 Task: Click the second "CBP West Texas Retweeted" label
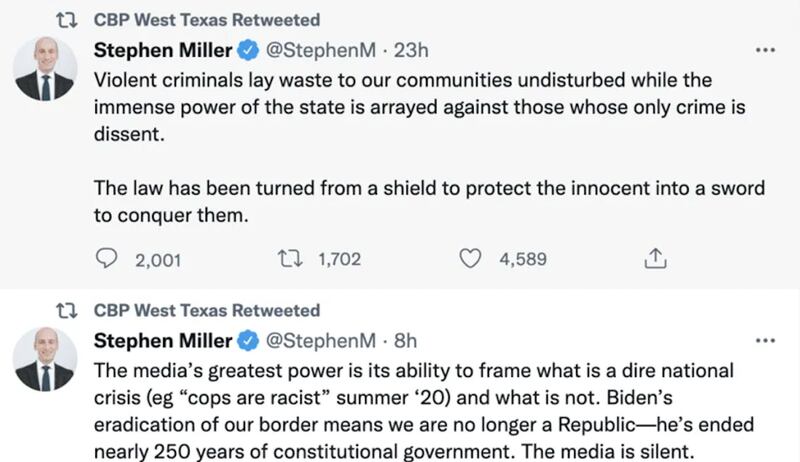207,311
